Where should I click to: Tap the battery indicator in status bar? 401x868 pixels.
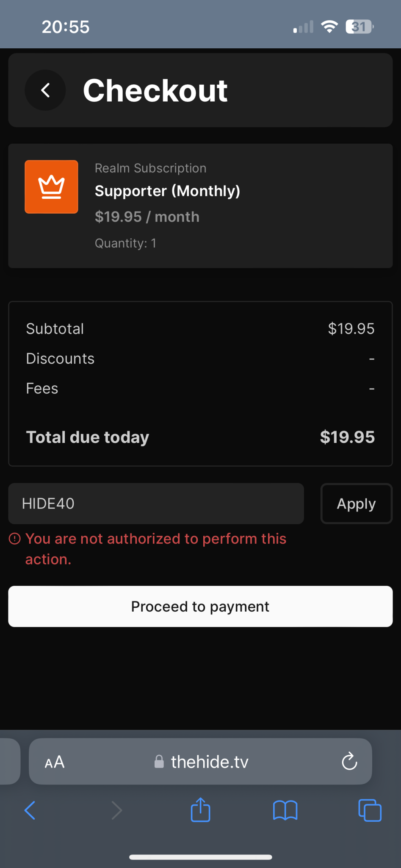[359, 27]
